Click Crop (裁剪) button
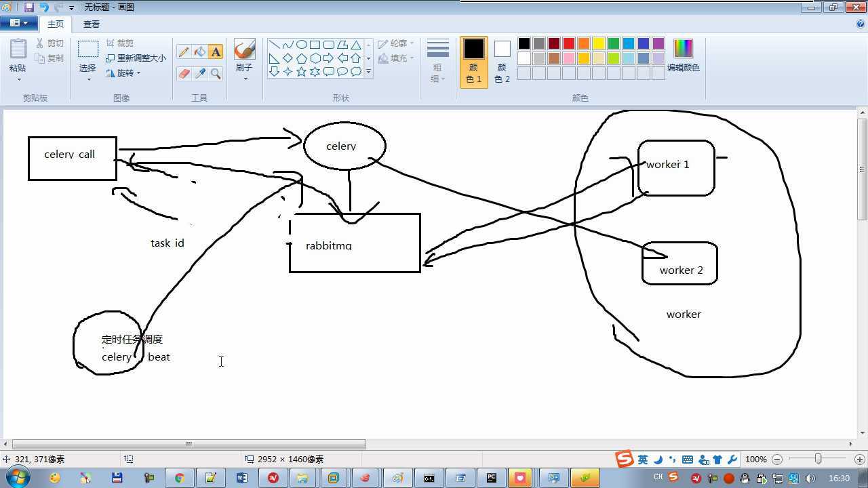The width and height of the screenshot is (868, 488). (120, 43)
